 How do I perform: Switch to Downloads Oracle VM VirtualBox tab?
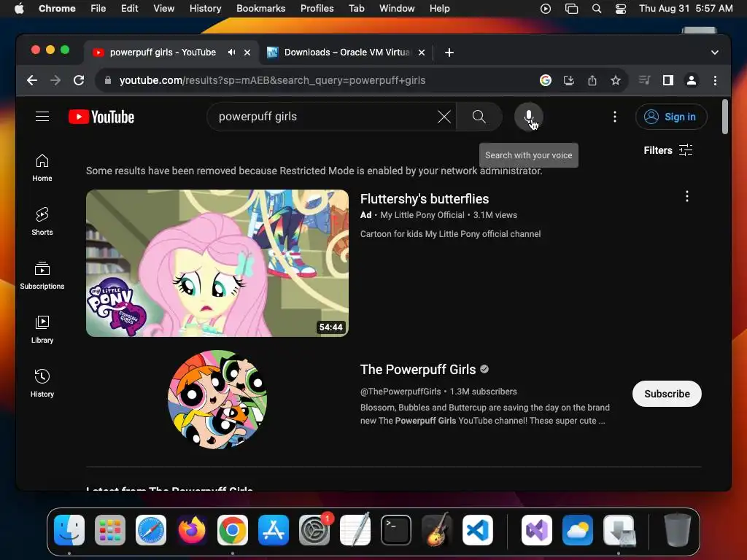click(347, 52)
